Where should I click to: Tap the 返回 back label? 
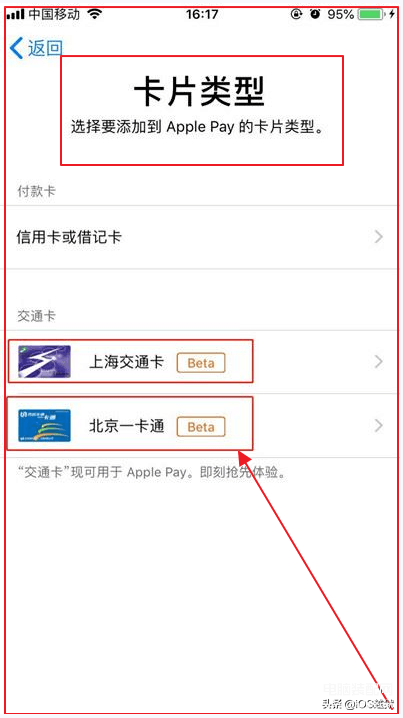[45, 48]
